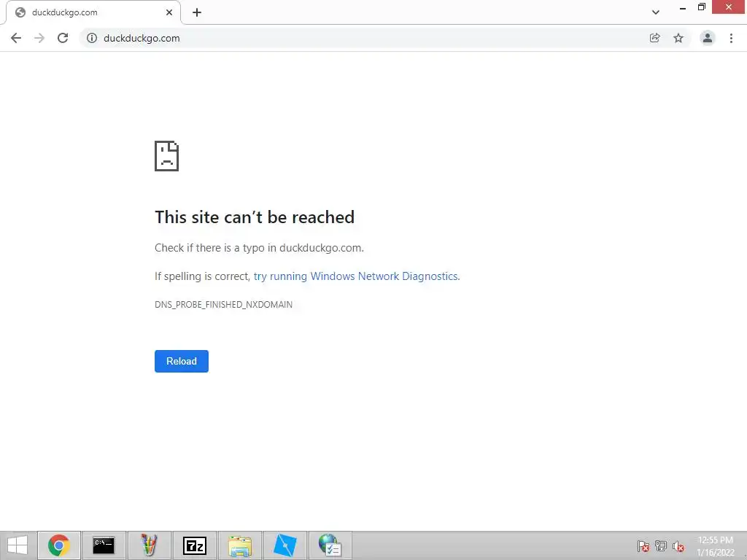View site information icon in address bar
Screen dimensions: 747x560
pos(92,38)
